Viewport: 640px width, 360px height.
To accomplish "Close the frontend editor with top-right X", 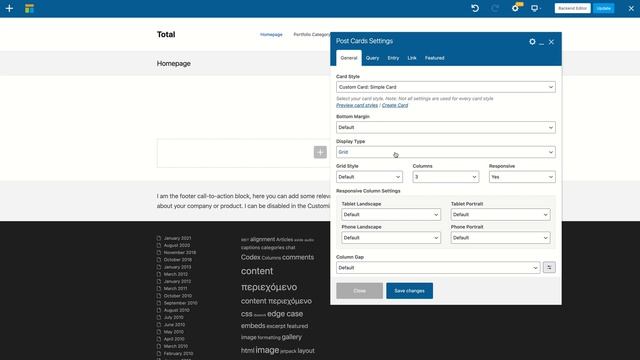I will pos(631,8).
